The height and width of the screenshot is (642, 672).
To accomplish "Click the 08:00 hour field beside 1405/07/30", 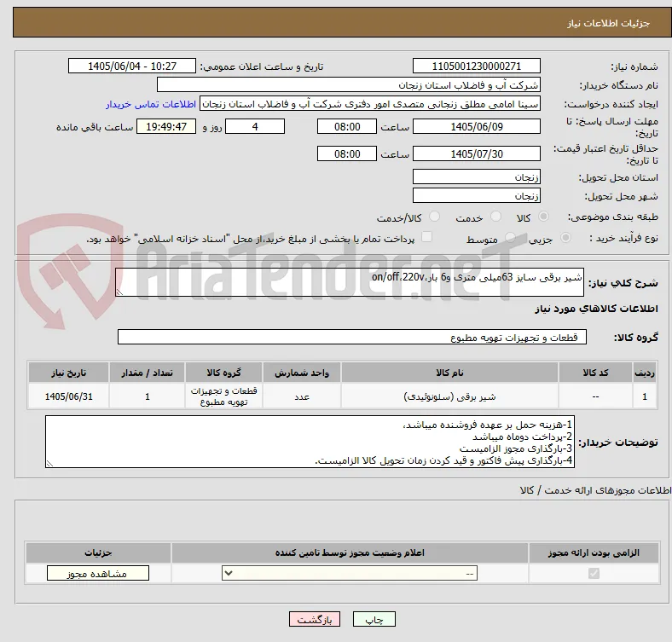I will [x=347, y=153].
